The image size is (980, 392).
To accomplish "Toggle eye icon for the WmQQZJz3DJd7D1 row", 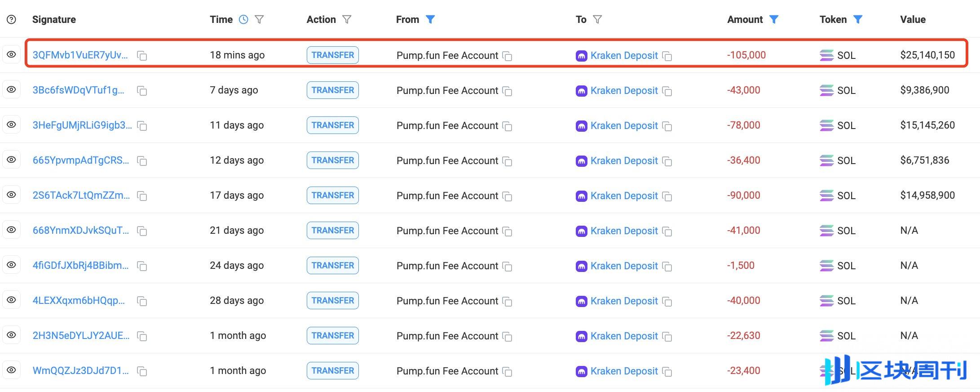I will 12,370.
